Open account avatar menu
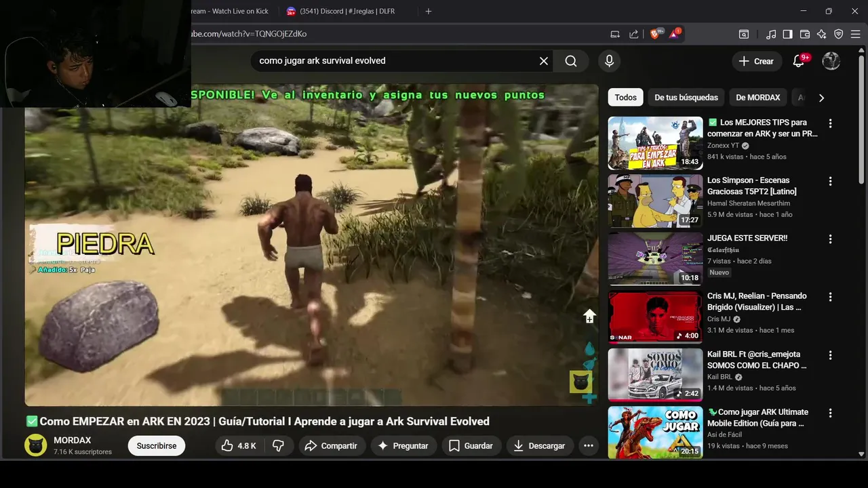 point(831,61)
